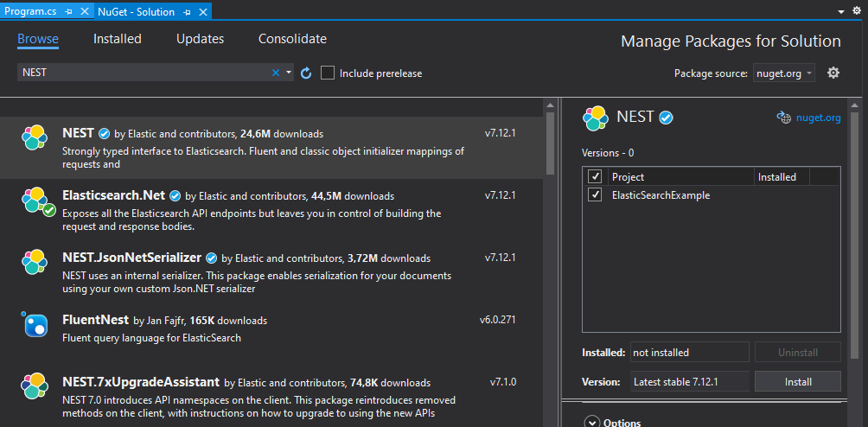868x427 pixels.
Task: Switch to the Installed tab
Action: (118, 39)
